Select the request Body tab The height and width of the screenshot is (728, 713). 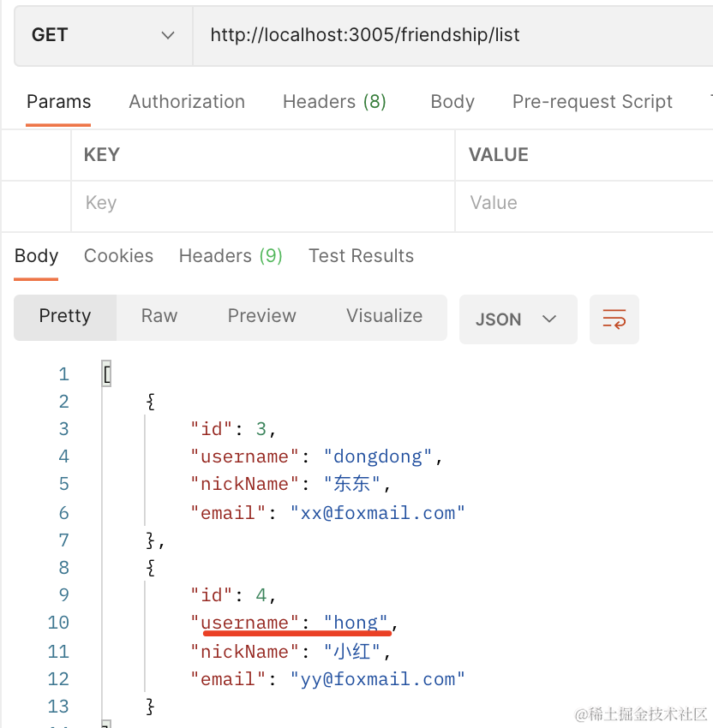tap(452, 101)
